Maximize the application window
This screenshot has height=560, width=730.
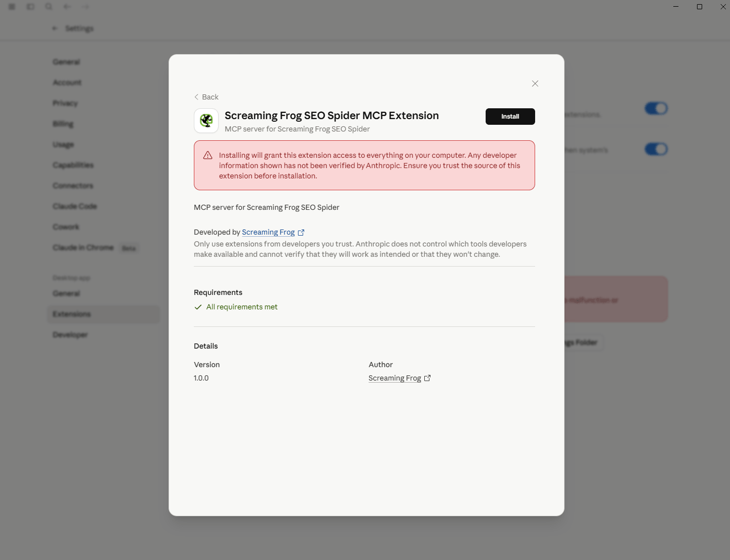point(700,7)
